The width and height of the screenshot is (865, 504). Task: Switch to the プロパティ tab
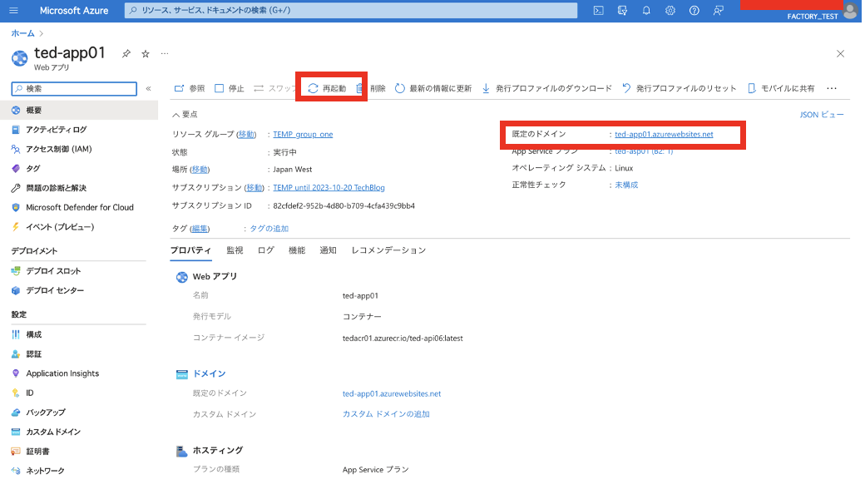[190, 250]
